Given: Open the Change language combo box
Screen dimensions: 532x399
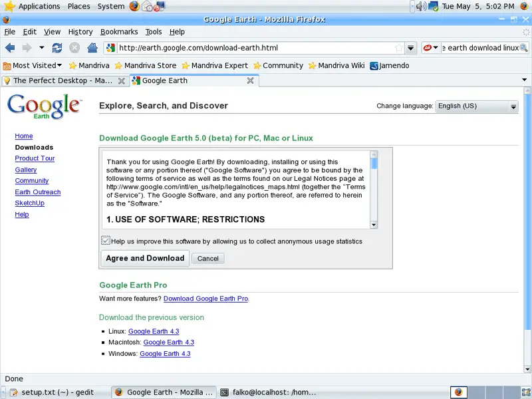Looking at the screenshot, I should pos(477,106).
